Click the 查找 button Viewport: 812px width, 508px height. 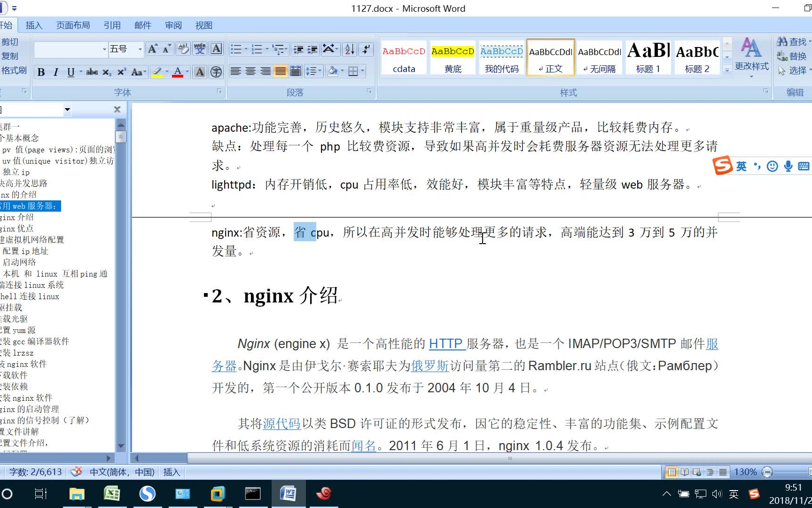coord(793,42)
